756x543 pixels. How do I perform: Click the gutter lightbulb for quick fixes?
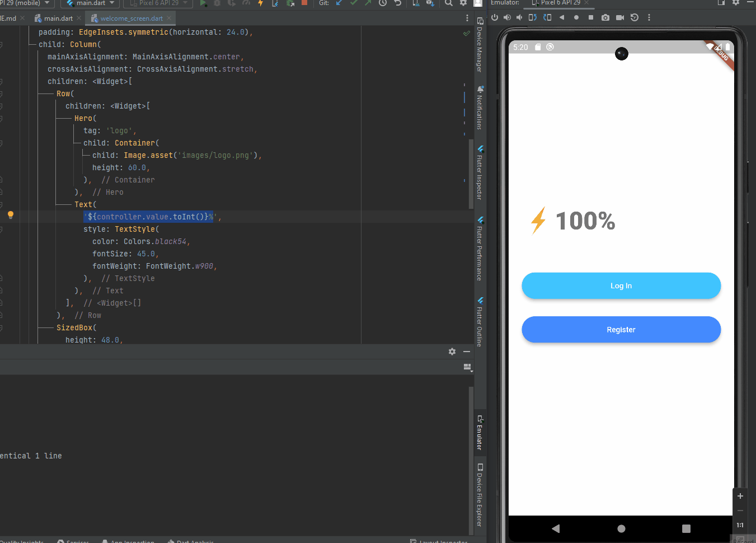(x=10, y=215)
